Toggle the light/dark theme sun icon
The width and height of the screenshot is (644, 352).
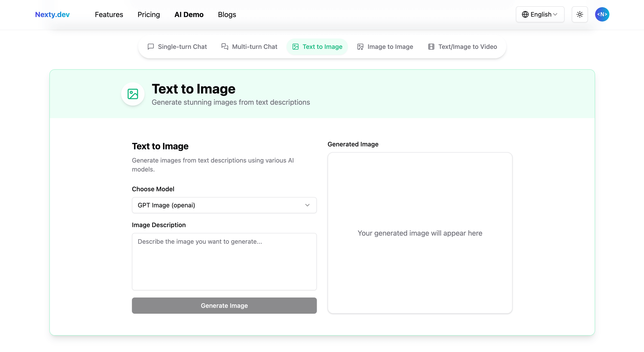pos(580,15)
